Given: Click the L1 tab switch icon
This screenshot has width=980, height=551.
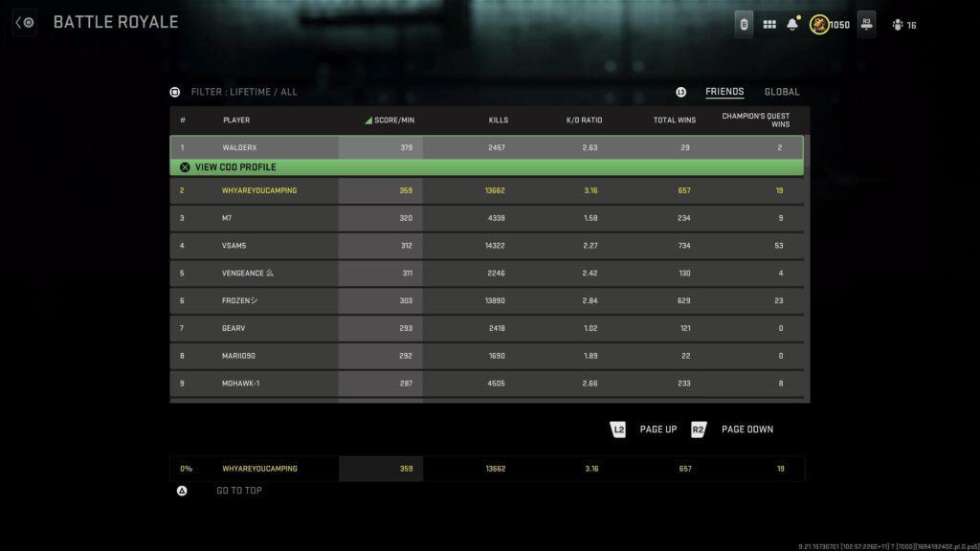Looking at the screenshot, I should (x=680, y=92).
